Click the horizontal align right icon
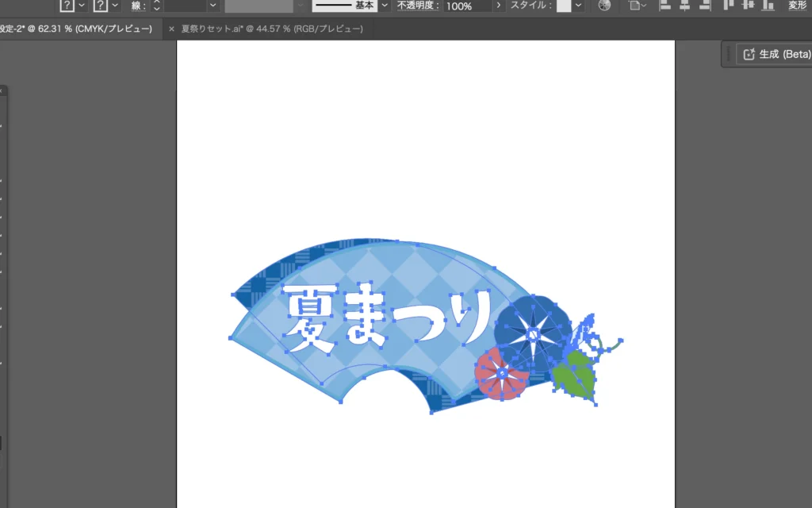The image size is (812, 508). tap(704, 5)
